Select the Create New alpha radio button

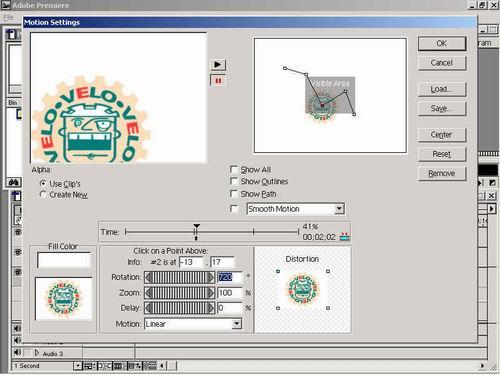click(x=43, y=194)
